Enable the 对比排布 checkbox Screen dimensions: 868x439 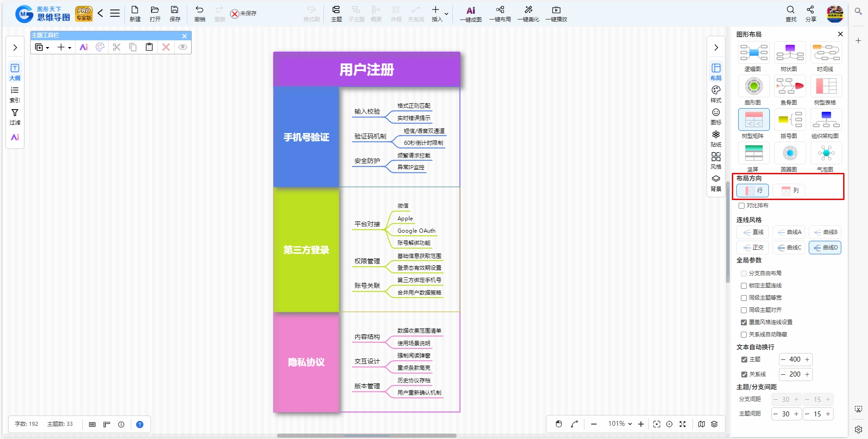(x=741, y=205)
